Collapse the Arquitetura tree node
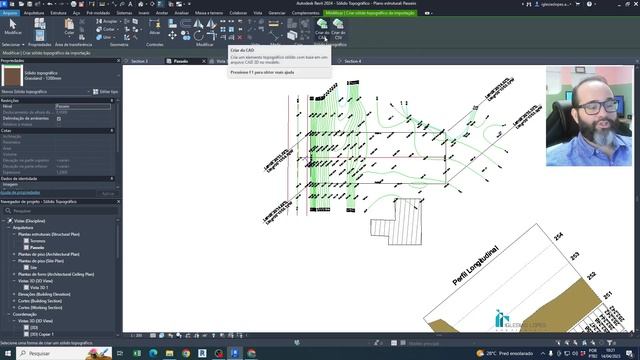The height and width of the screenshot is (360, 640). [9, 228]
